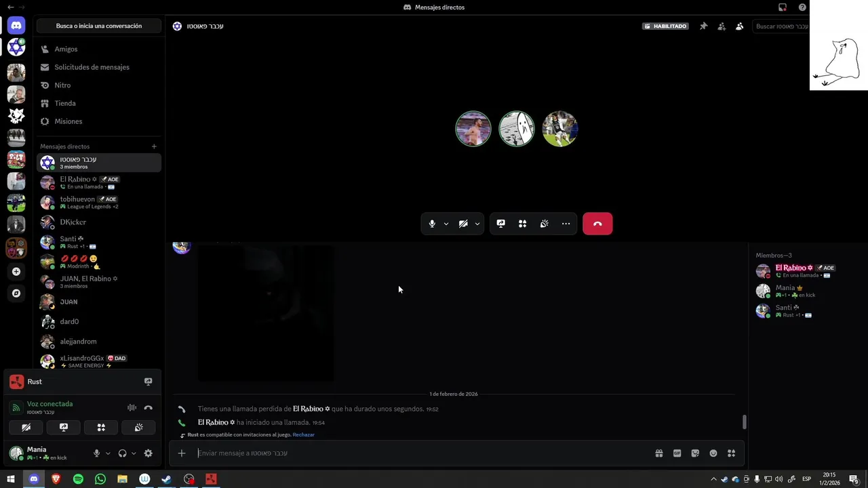Start an activity in call controls
Image resolution: width=868 pixels, height=488 pixels.
click(x=522, y=224)
